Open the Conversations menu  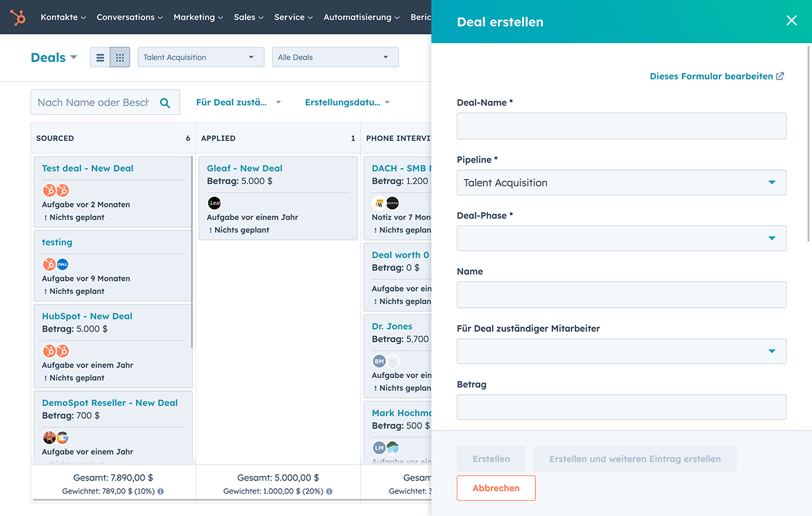pos(129,17)
